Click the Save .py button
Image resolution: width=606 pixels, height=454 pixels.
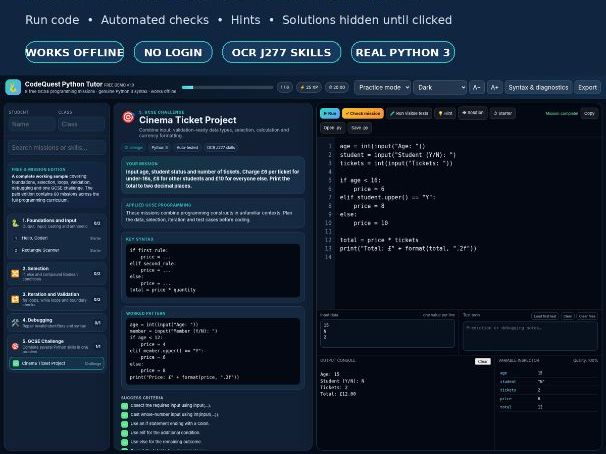click(359, 128)
